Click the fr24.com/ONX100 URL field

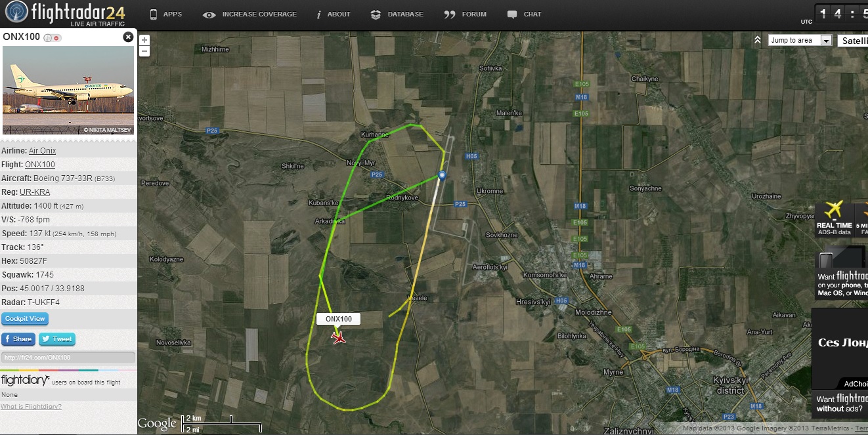[x=68, y=358]
